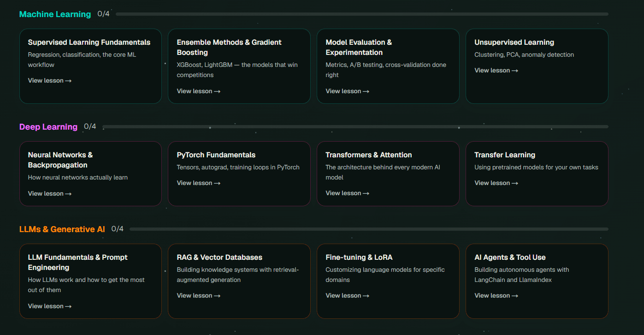Click the Deep Learning progress bar

tap(355, 126)
